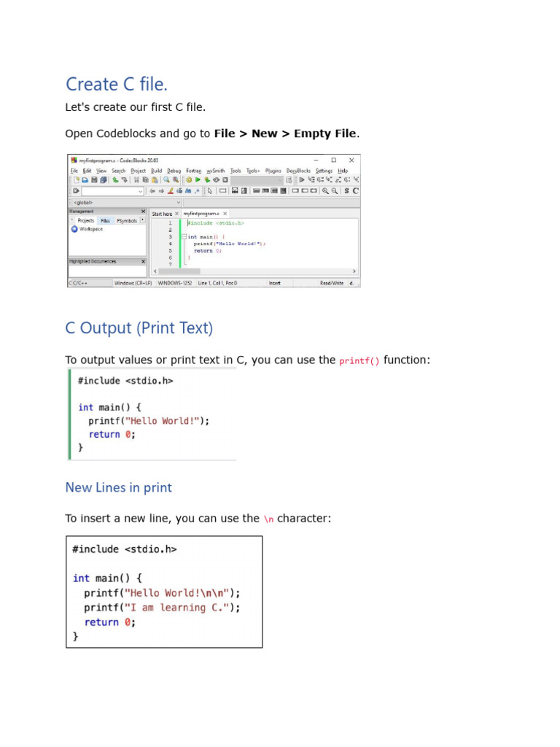
Task: Click the Copy icon in toolbar
Action: coord(146,180)
